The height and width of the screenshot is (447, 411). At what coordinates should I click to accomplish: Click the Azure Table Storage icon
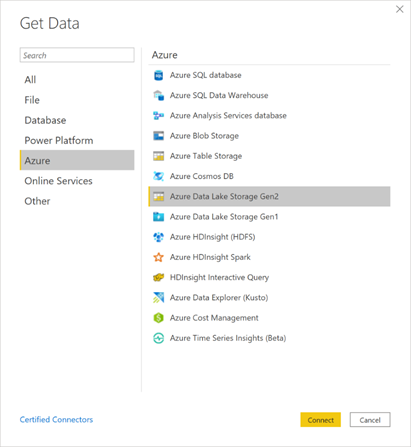click(158, 156)
